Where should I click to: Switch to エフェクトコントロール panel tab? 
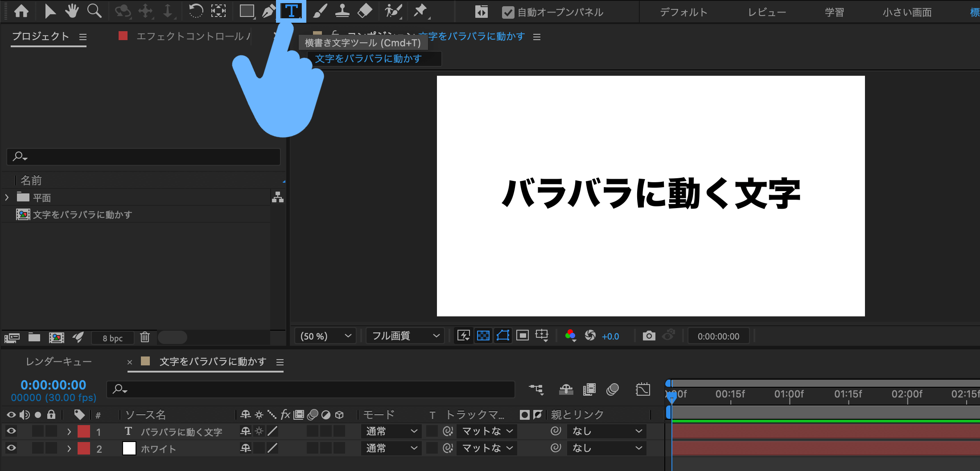193,36
